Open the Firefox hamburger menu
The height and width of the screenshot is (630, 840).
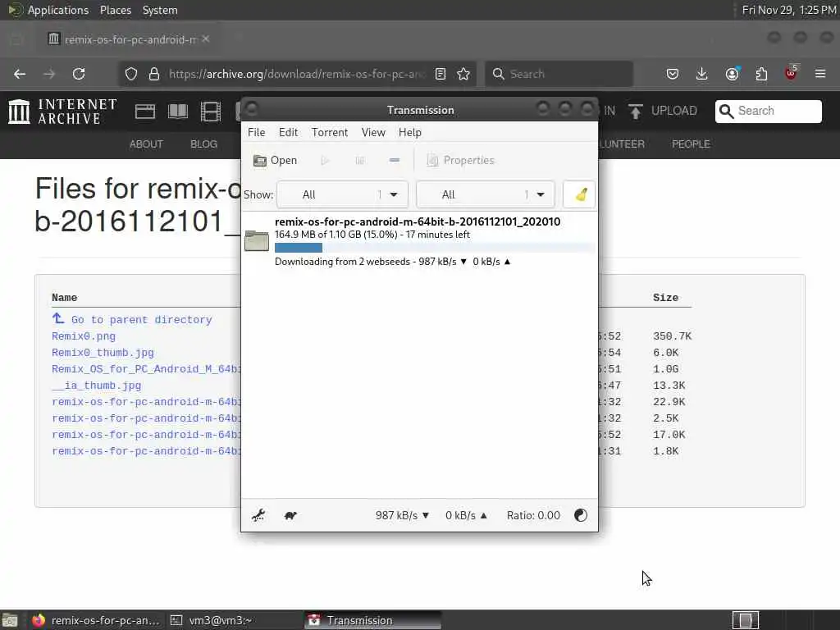(x=820, y=74)
